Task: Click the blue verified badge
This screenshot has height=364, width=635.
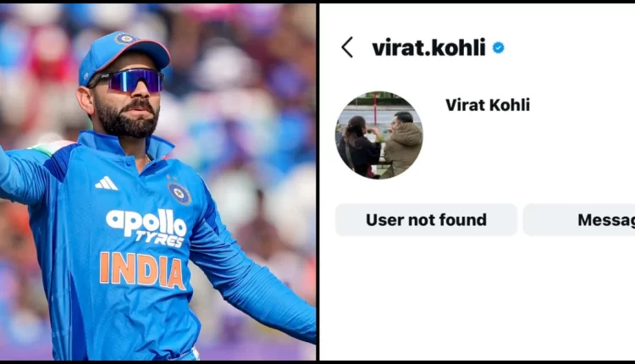Action: tap(499, 47)
